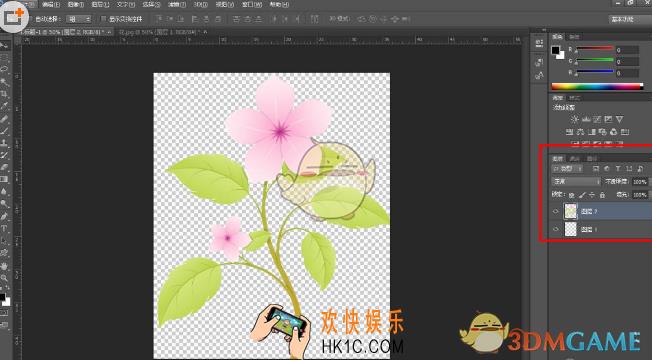Select the Clone Stamp tool
Viewport: 652px width, 360px height.
pos(5,143)
